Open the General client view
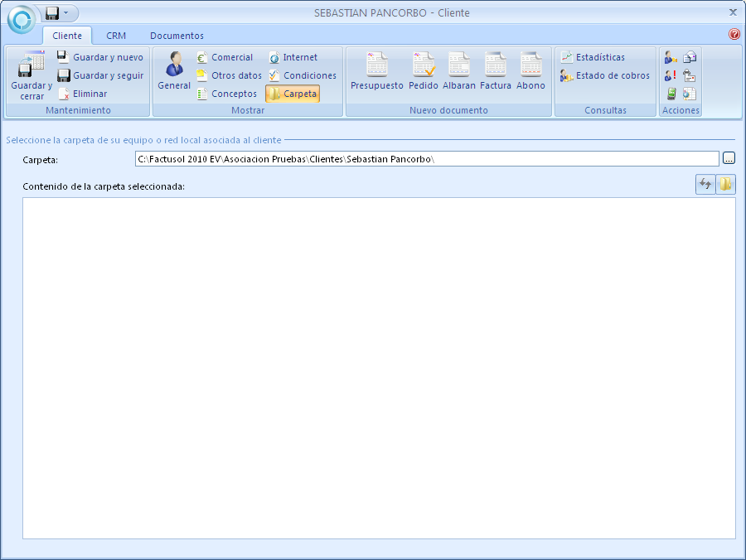This screenshot has height=560, width=746. click(x=174, y=71)
